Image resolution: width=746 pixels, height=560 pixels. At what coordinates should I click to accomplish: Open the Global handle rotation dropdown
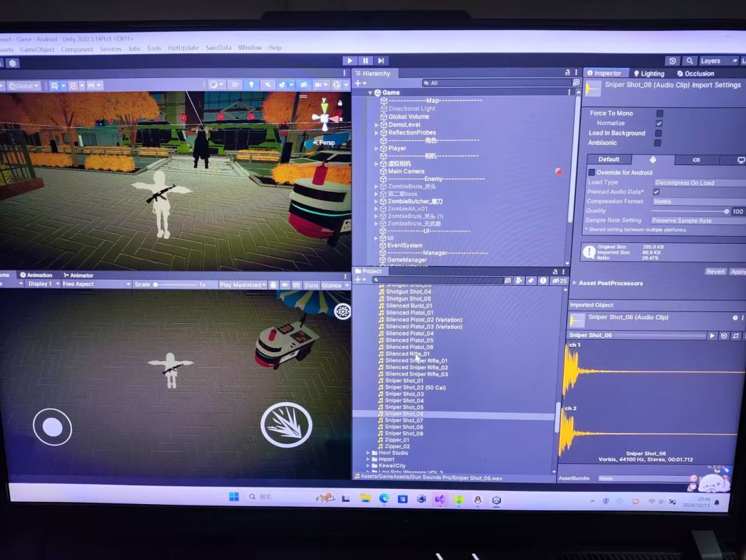coord(23,86)
